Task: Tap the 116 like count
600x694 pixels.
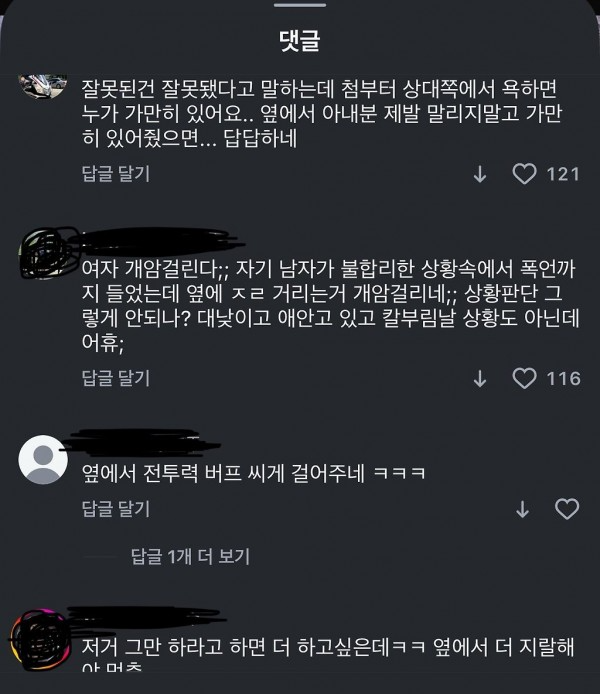Action: click(563, 379)
